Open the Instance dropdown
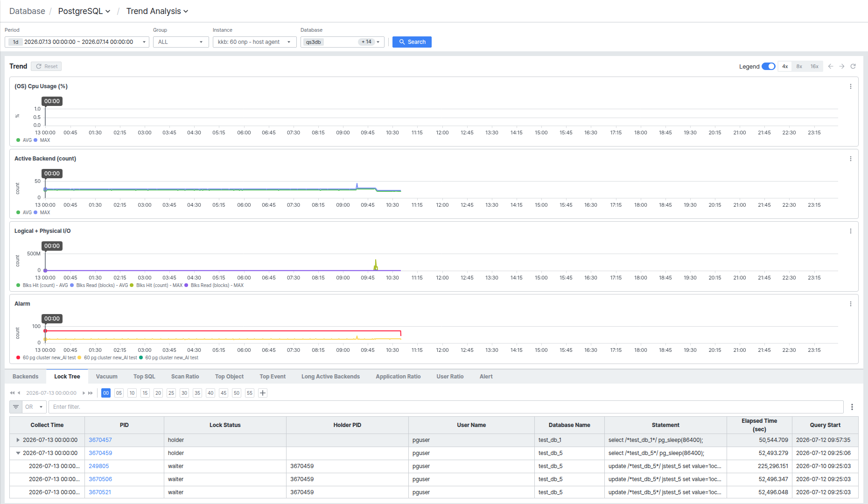The height and width of the screenshot is (504, 868). [x=254, y=42]
